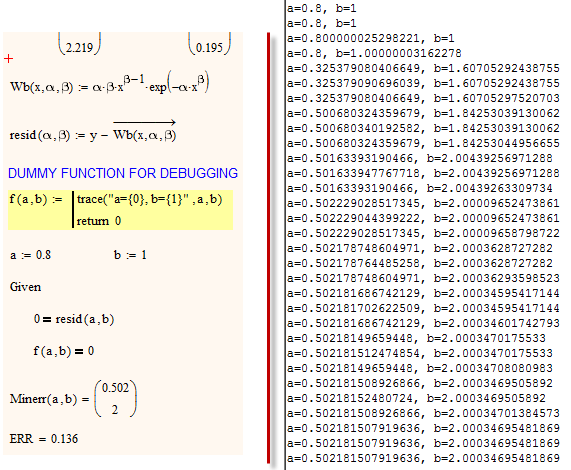Click trace line a=0.32537909696039

click(423, 83)
